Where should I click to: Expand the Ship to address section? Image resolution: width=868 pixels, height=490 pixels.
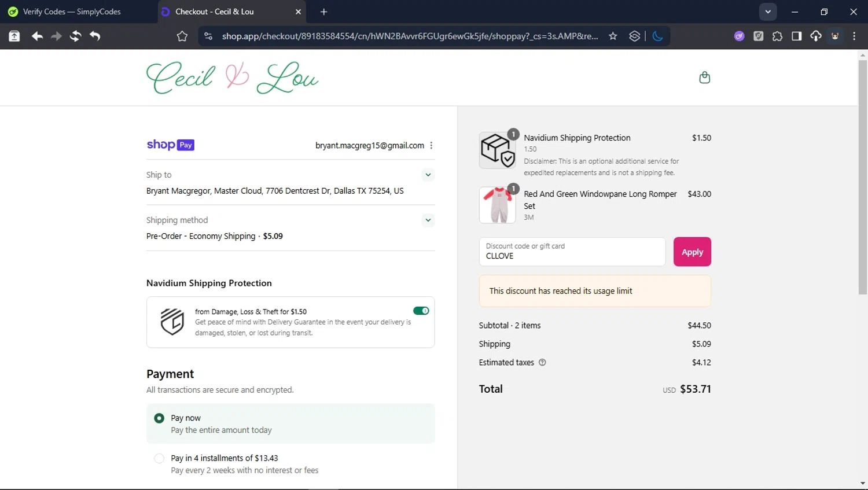[428, 175]
